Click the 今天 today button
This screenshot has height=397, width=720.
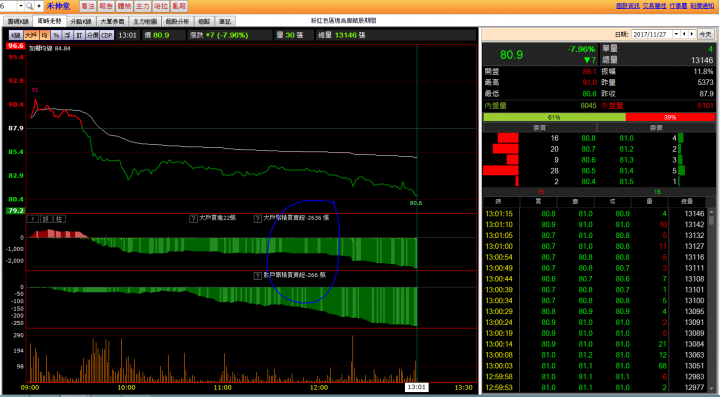point(705,34)
